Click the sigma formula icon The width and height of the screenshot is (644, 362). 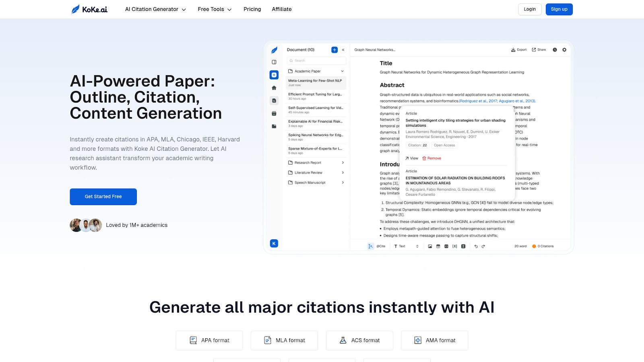click(463, 246)
